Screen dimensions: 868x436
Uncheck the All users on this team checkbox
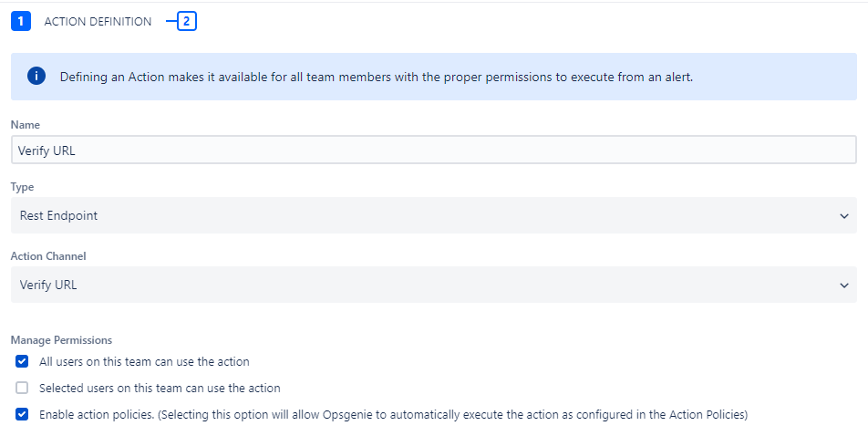coord(23,362)
